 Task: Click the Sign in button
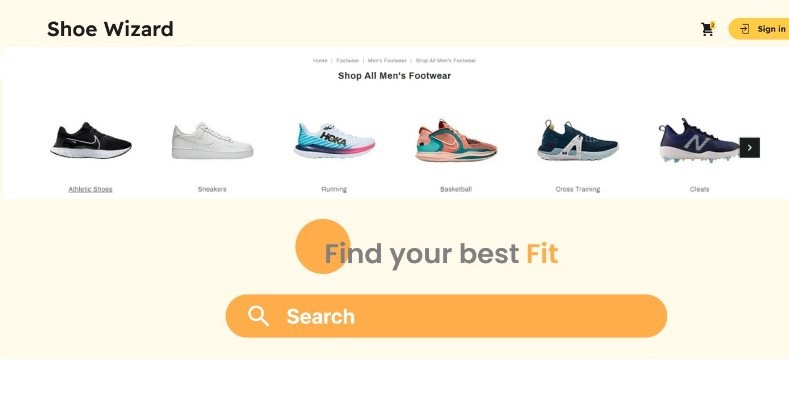pyautogui.click(x=759, y=29)
